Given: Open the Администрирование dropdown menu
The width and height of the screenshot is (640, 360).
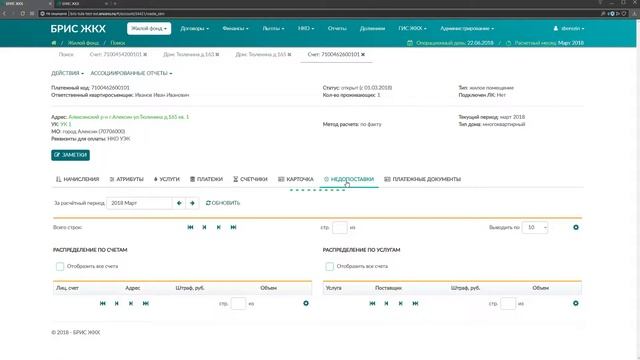Looking at the screenshot, I should click(467, 29).
